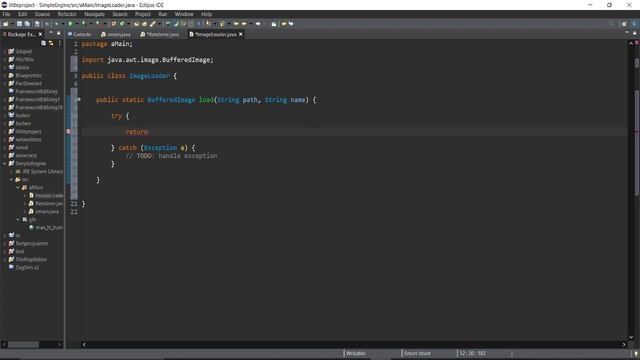Click the Last Edit Location toolbar icon
Image resolution: width=640 pixels, height=360 pixels.
tap(236, 24)
